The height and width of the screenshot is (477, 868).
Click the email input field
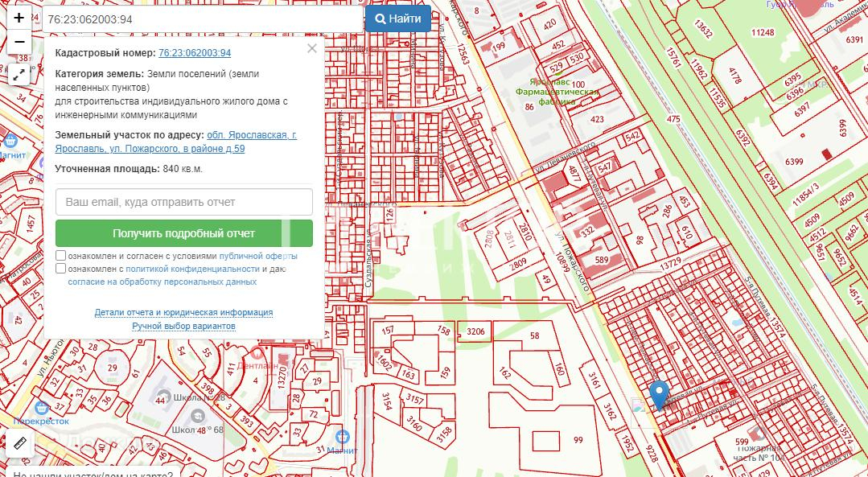coord(183,202)
